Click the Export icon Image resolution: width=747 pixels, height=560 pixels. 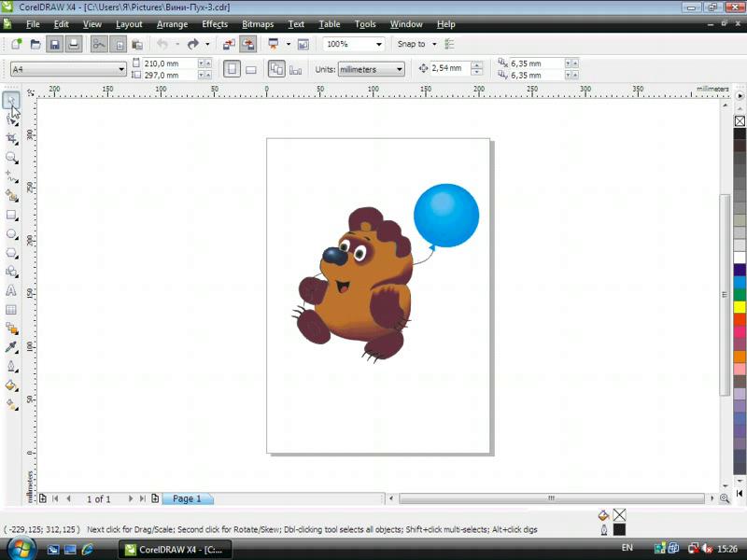(248, 44)
